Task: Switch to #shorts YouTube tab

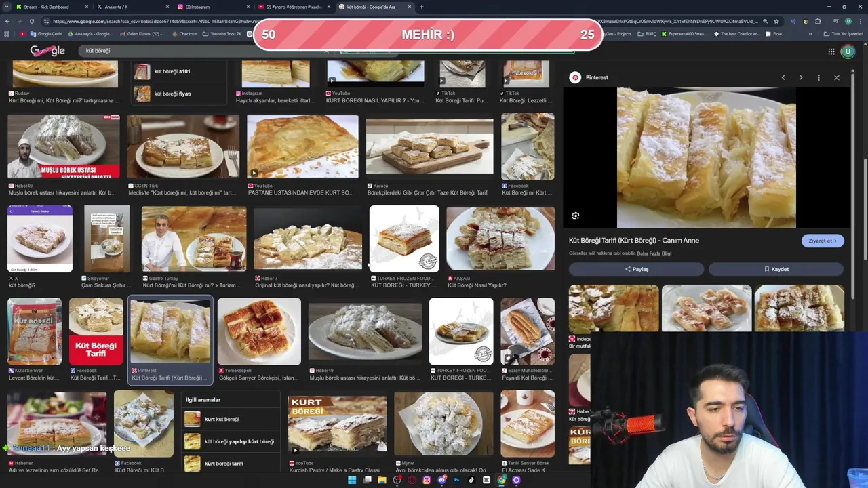Action: [x=293, y=7]
